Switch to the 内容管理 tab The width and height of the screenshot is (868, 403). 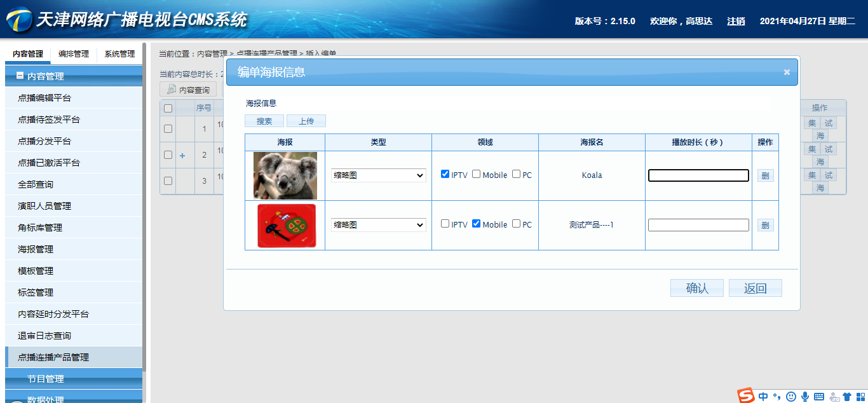[x=28, y=54]
